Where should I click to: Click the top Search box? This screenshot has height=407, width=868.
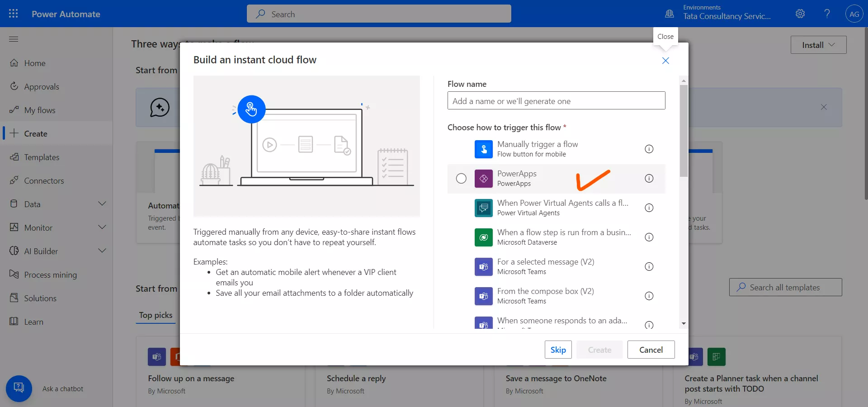pos(379,14)
